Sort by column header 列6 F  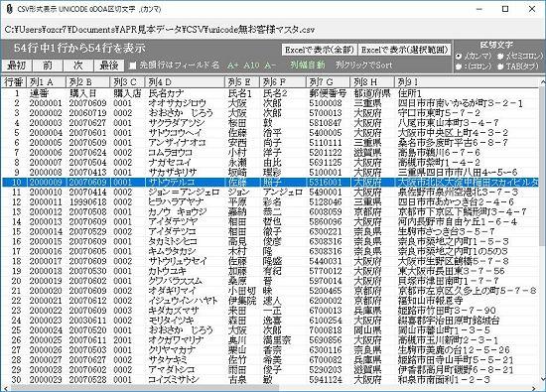pyautogui.click(x=283, y=82)
